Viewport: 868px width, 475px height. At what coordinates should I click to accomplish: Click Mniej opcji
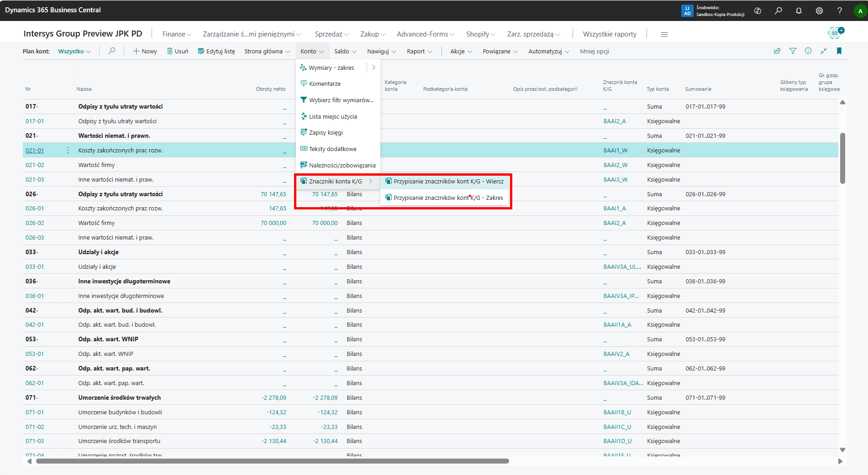(x=594, y=52)
